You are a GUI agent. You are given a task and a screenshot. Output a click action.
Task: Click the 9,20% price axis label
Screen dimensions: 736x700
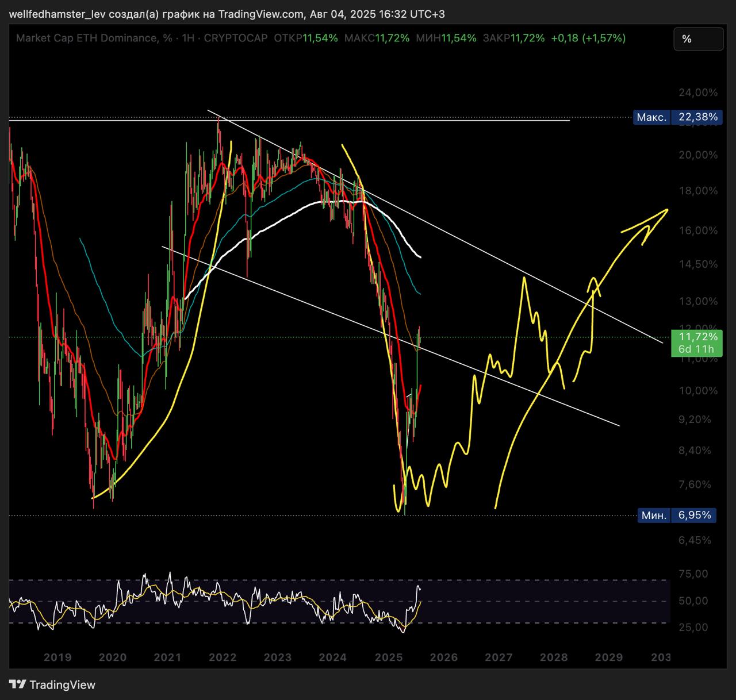(x=695, y=420)
